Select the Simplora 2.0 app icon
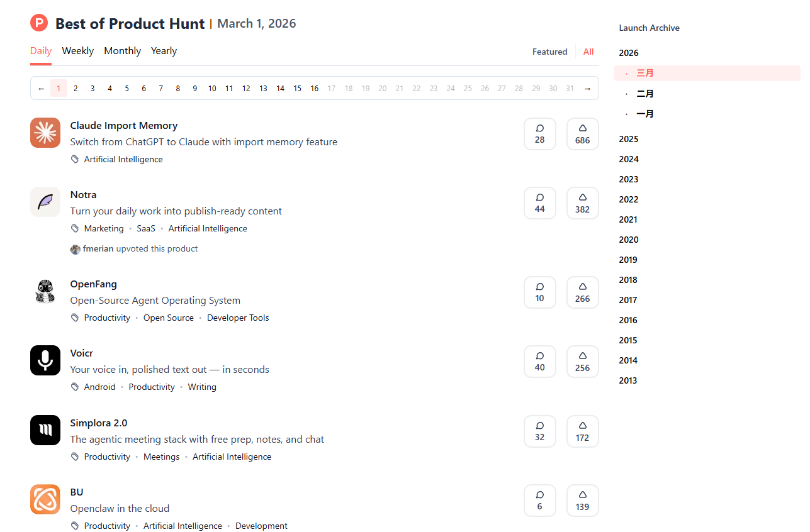This screenshot has width=810, height=532. [45, 430]
